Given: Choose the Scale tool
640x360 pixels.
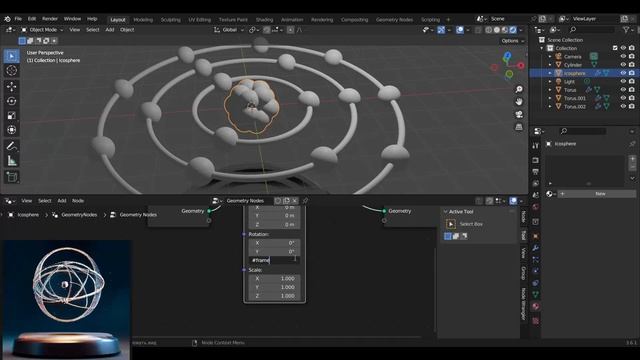Looking at the screenshot, I should 11,116.
